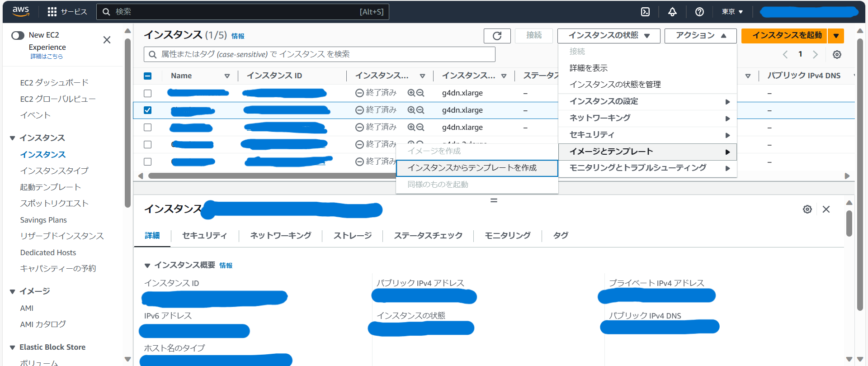This screenshot has height=366, width=868.
Task: Close the instance detail panel
Action: click(826, 209)
